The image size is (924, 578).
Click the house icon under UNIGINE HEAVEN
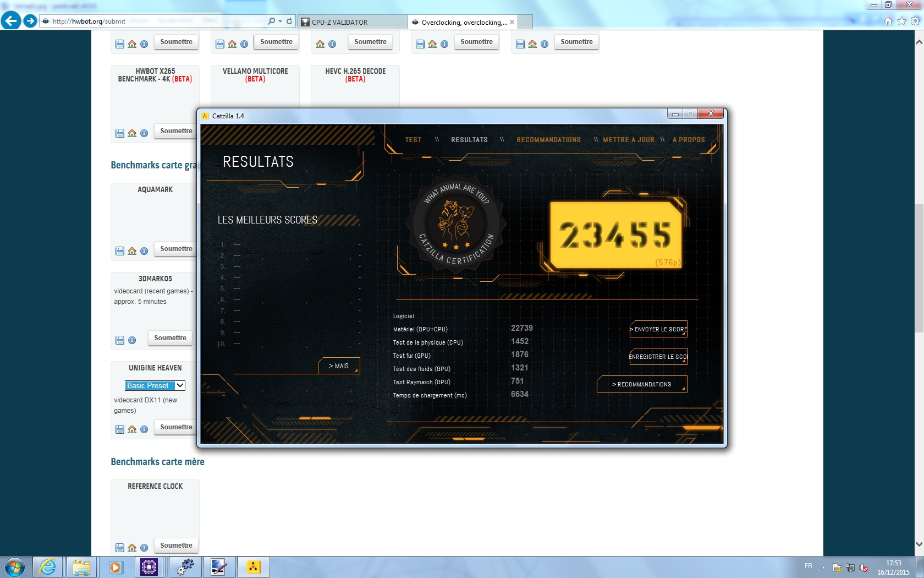coord(132,429)
